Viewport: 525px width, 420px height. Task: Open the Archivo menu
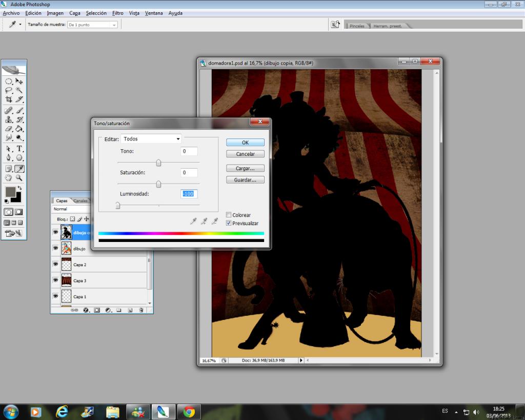coord(11,13)
